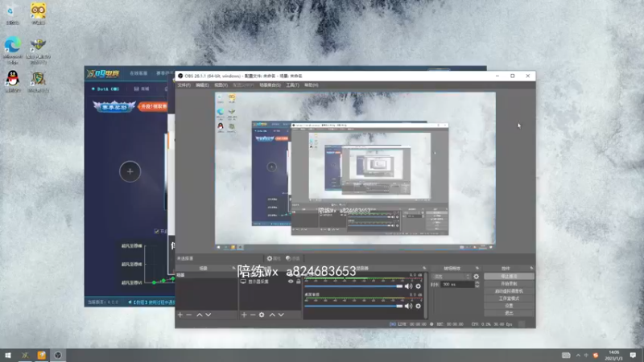
Task: Click the filters button above sources
Action: pos(293,258)
